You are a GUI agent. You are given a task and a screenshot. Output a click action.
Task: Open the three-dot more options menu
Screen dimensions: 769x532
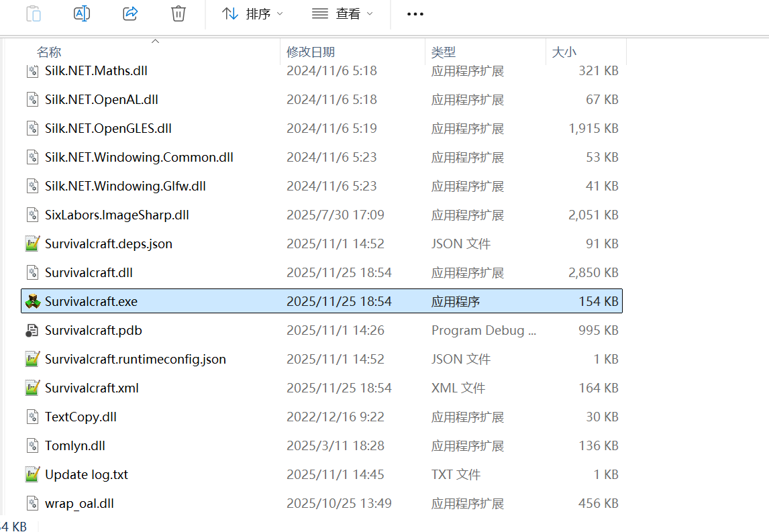point(415,13)
